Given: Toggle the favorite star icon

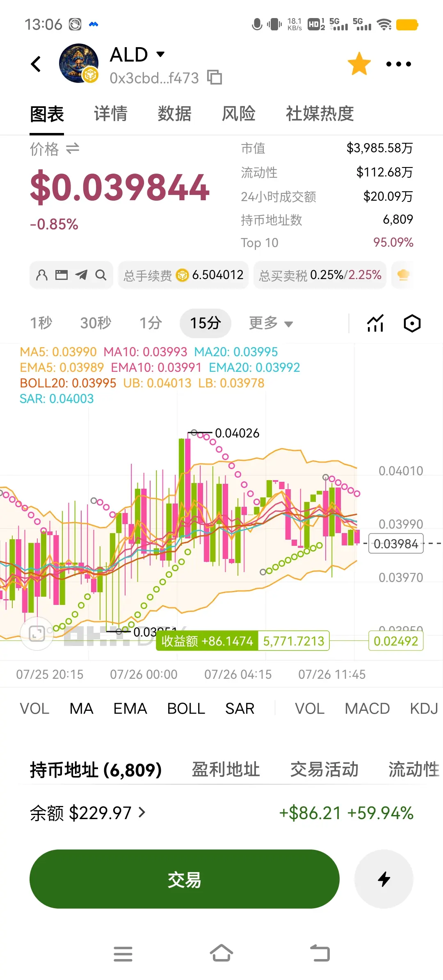Looking at the screenshot, I should tap(359, 64).
